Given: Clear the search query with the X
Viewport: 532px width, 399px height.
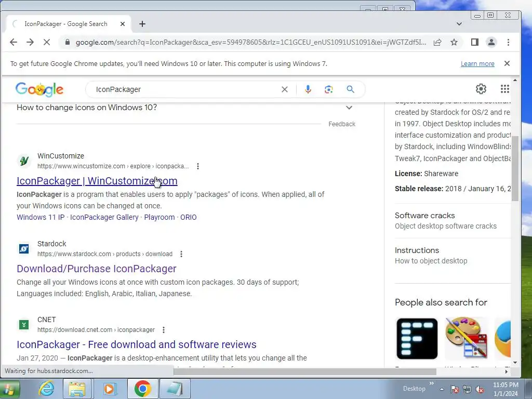Looking at the screenshot, I should click(x=285, y=89).
